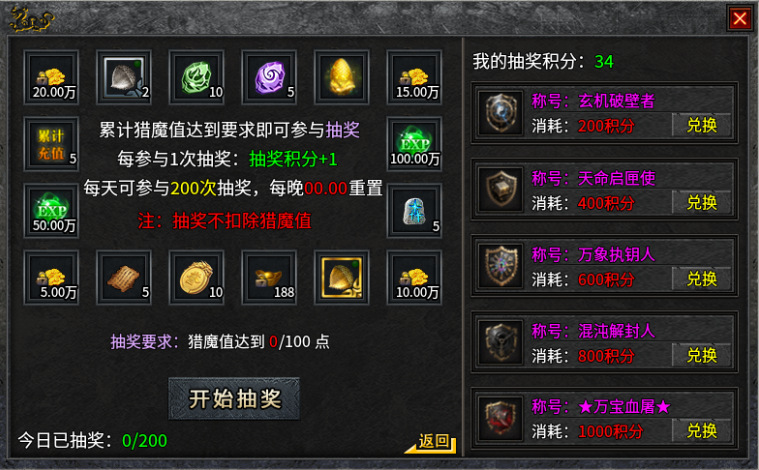Redeem the 天命启匣使 title with 兑换
This screenshot has width=759, height=470.
[702, 202]
